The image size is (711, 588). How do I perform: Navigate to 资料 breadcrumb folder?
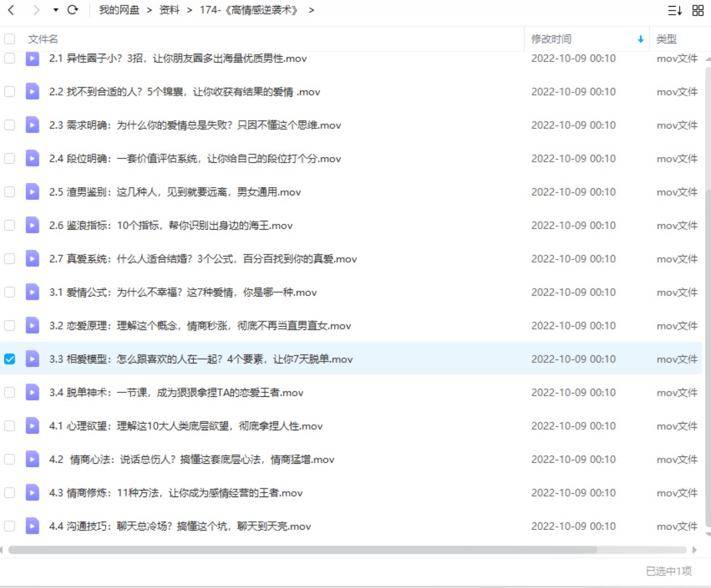click(x=170, y=10)
